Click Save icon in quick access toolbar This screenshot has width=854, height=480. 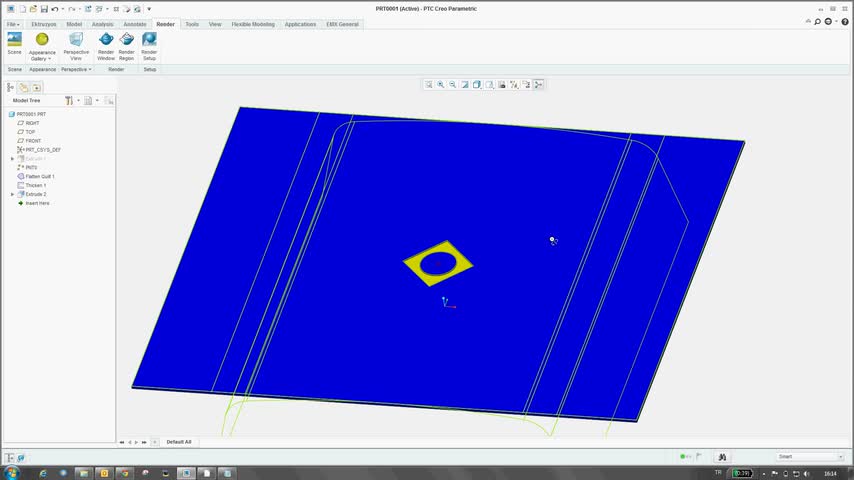pyautogui.click(x=44, y=9)
